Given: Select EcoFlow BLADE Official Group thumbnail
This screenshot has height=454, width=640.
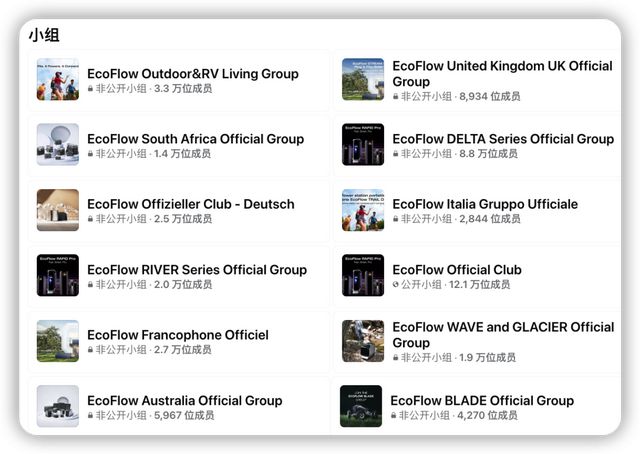Looking at the screenshot, I should click(361, 406).
